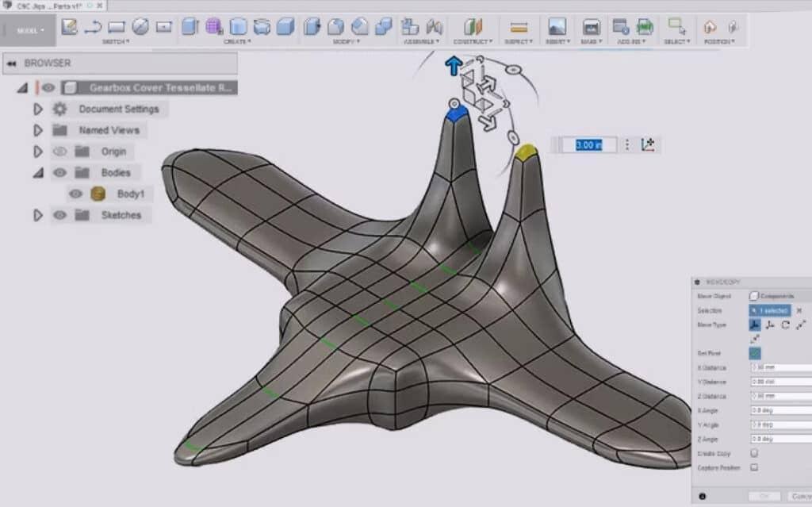812x507 pixels.
Task: Tick the Capture Position checkbox
Action: tap(753, 467)
